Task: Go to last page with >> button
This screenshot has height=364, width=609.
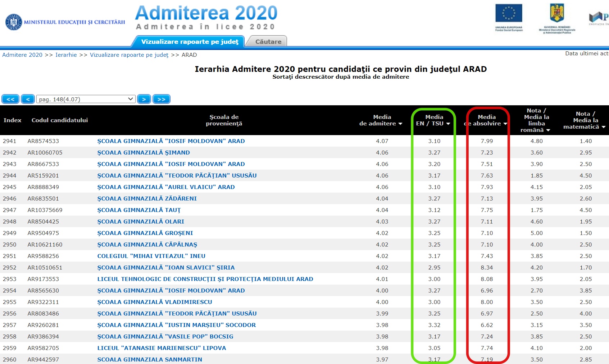Action: click(162, 99)
